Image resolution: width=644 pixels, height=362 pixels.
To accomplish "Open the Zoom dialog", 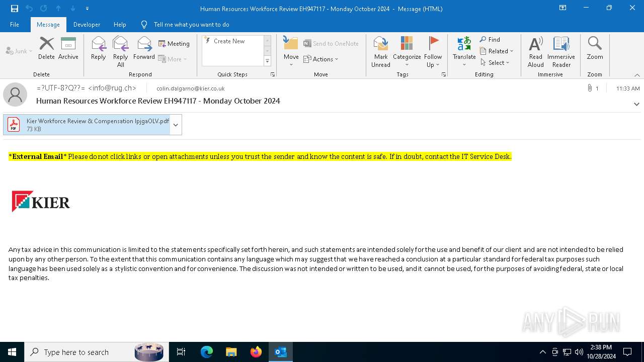I will tap(595, 49).
